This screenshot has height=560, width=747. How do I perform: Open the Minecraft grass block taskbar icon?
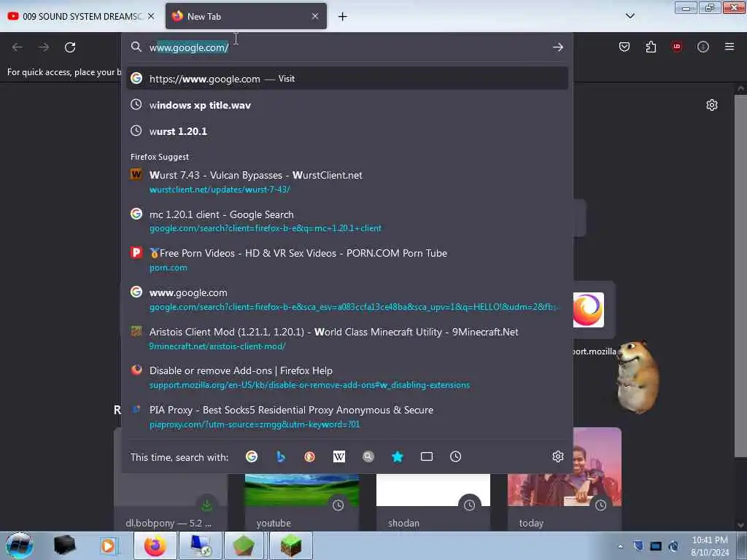pos(291,545)
